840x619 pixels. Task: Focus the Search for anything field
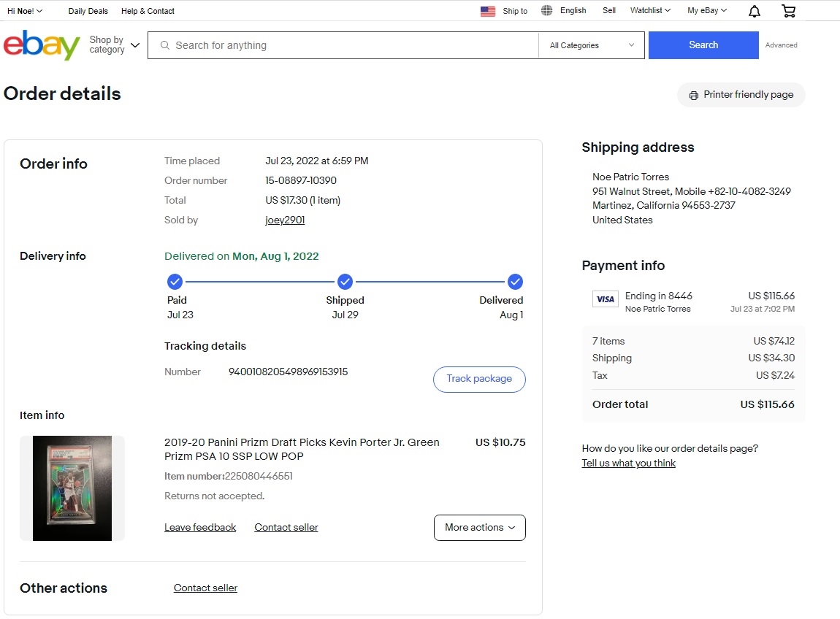[343, 45]
